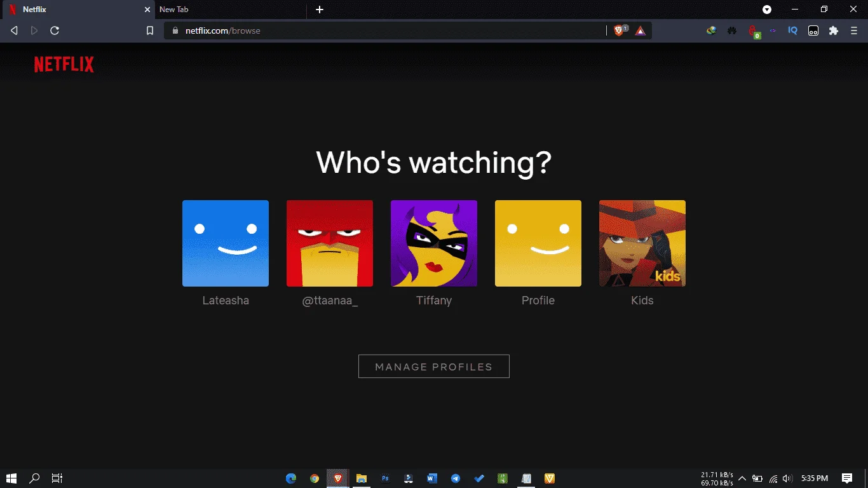Open the tab search dropdown circle
Image resolution: width=868 pixels, height=488 pixels.
tap(767, 10)
